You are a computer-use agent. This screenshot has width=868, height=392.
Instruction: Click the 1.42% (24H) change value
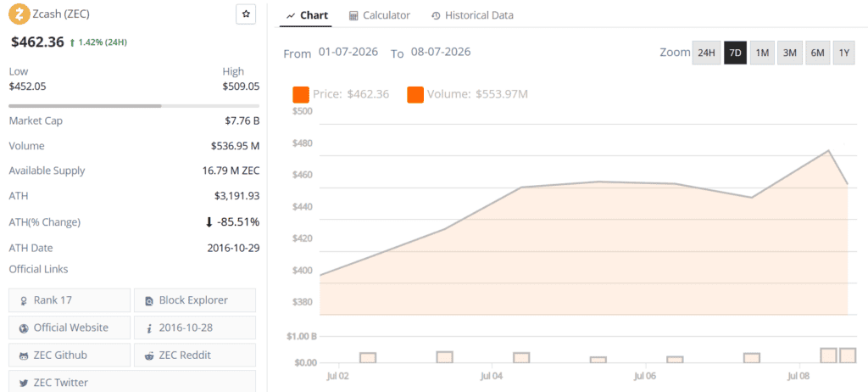(x=102, y=42)
